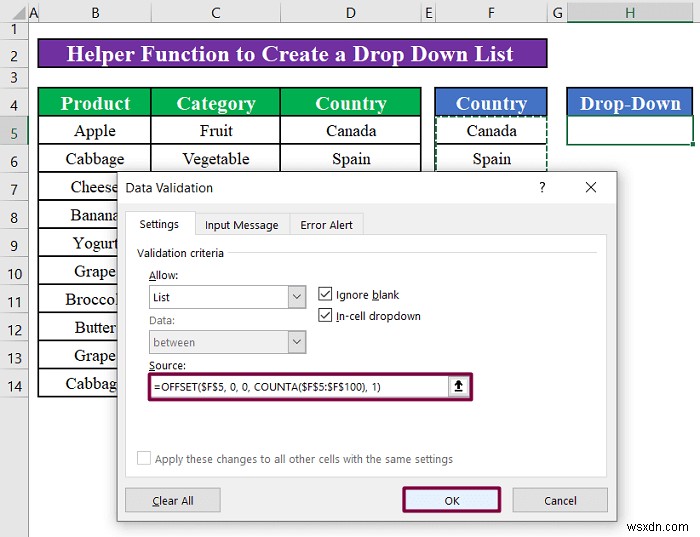Select all cells with corner triangle
This screenshot has height=537, width=700.
(20, 13)
